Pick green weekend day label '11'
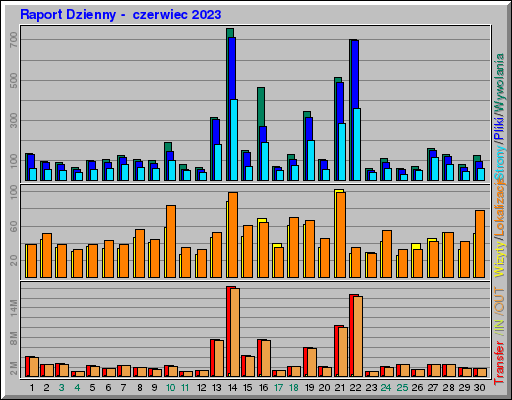The height and width of the screenshot is (400, 512). [x=185, y=388]
